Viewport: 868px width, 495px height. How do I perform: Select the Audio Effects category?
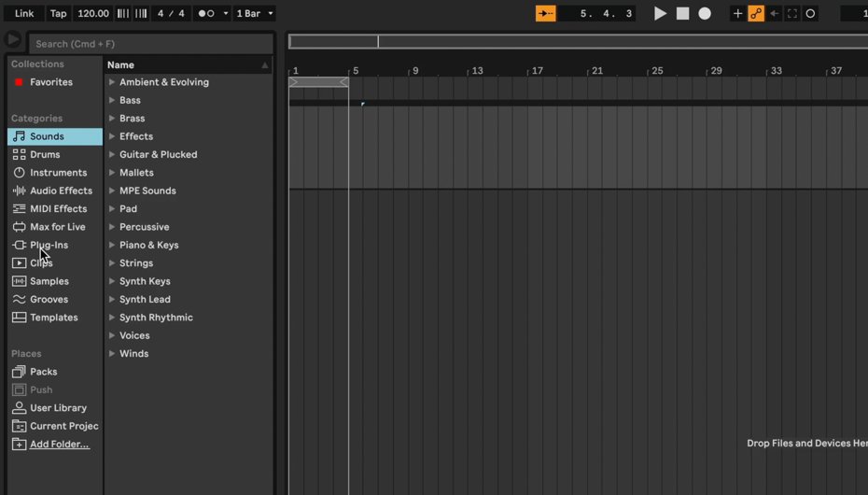pos(61,191)
